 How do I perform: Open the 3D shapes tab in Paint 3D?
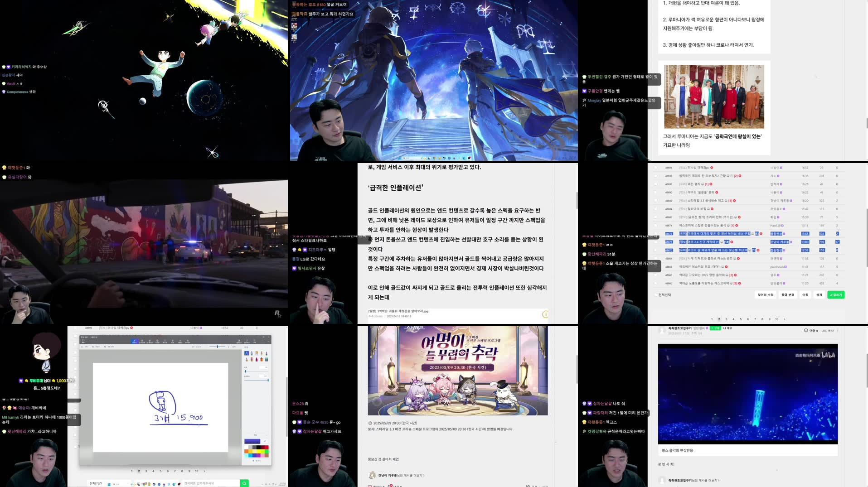[150, 341]
